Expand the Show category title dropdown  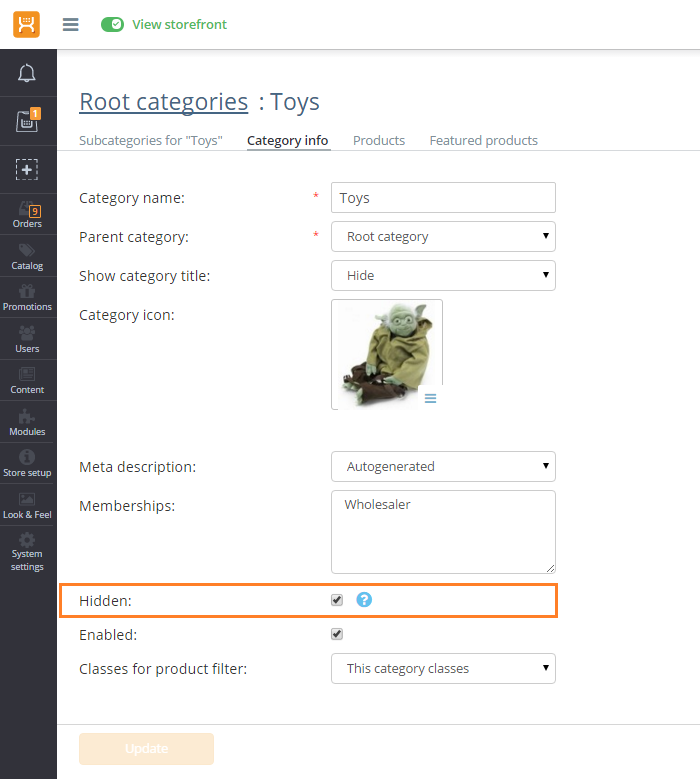click(443, 275)
